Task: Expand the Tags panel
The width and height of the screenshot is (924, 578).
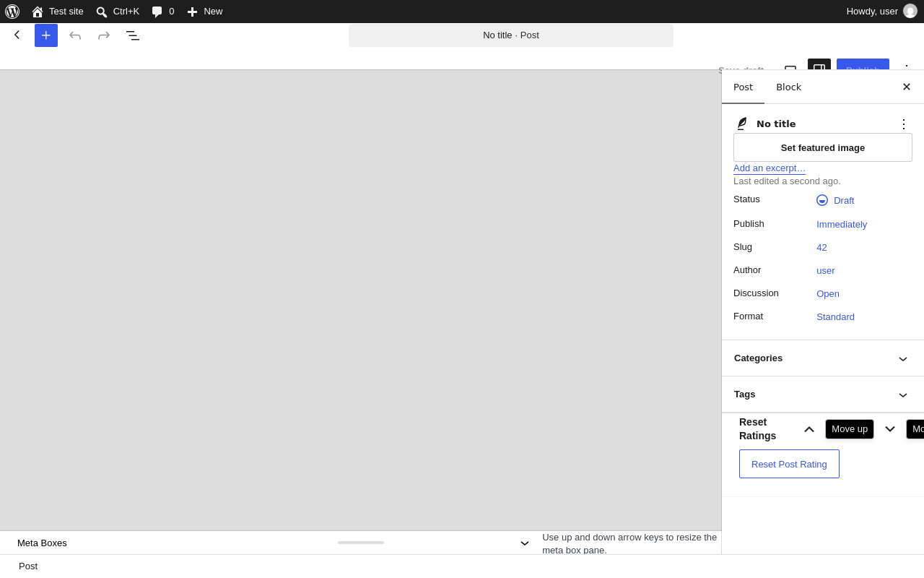Action: [823, 394]
